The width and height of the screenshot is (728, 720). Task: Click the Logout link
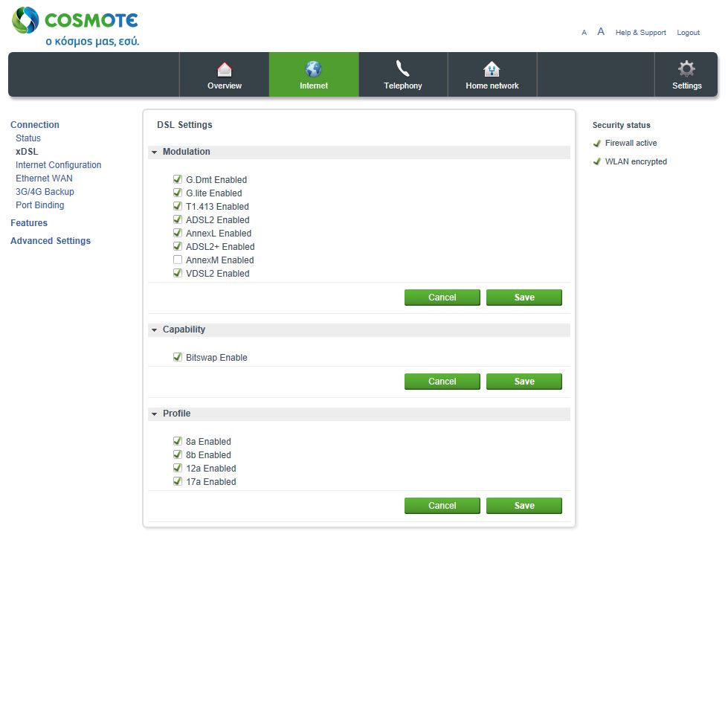pos(688,33)
